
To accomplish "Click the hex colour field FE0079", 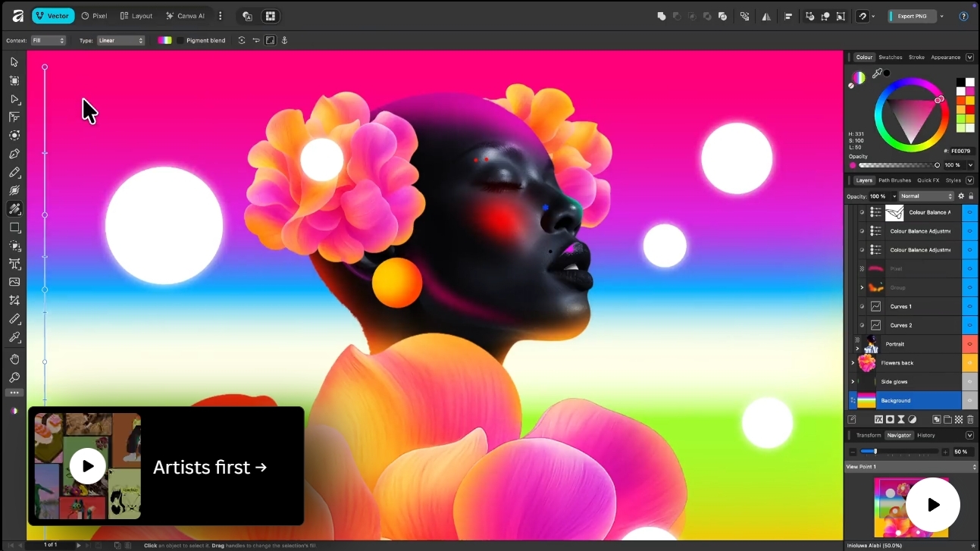I will pyautogui.click(x=961, y=151).
